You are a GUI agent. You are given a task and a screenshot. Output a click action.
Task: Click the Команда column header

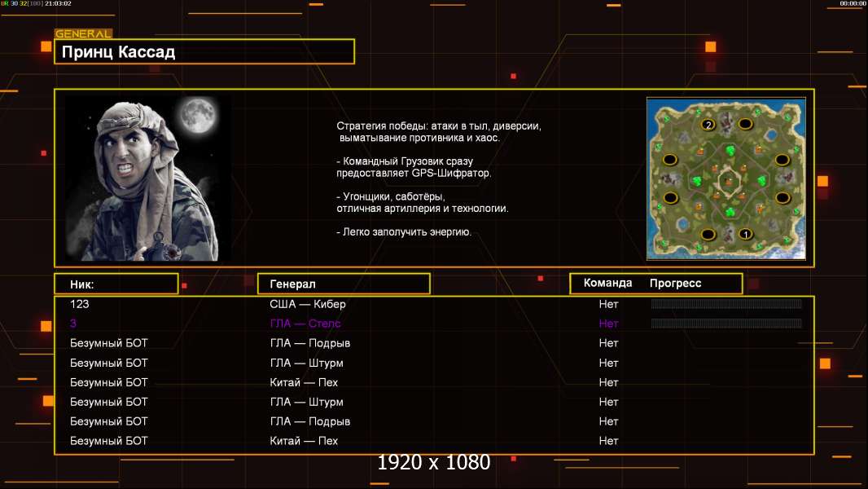tap(607, 284)
